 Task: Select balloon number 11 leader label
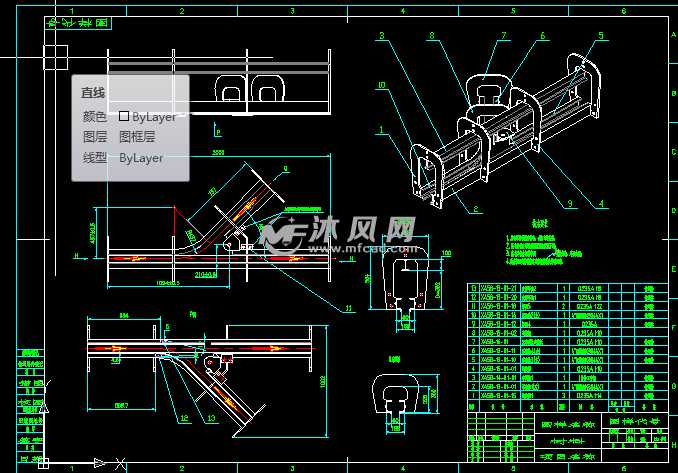(x=349, y=308)
